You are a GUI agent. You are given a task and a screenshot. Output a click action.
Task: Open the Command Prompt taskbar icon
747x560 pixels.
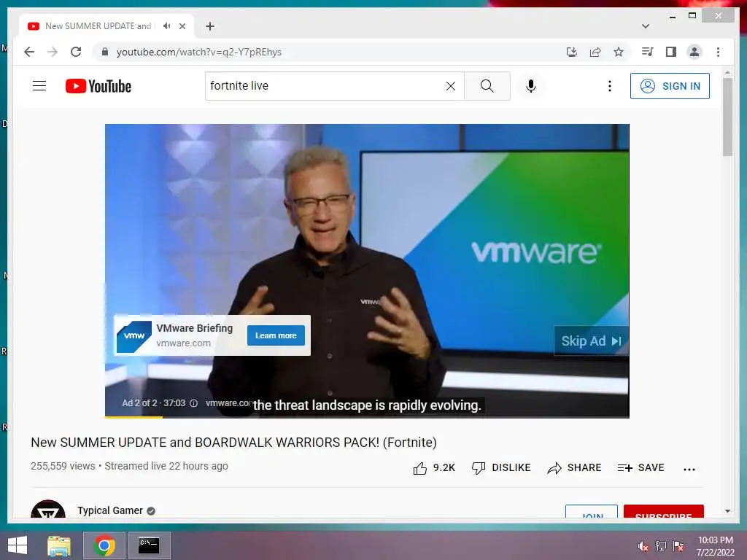click(x=149, y=545)
